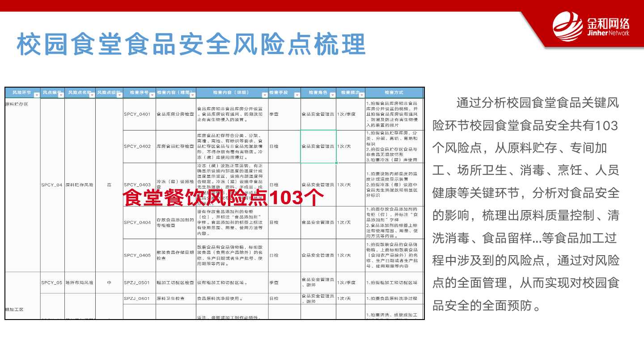
Task: Select the 原料贮存风险 cell
Action: tap(80, 185)
